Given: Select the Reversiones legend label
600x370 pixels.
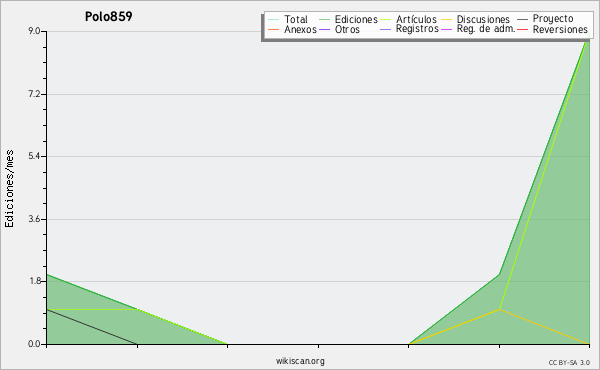Looking at the screenshot, I should click(x=560, y=29).
